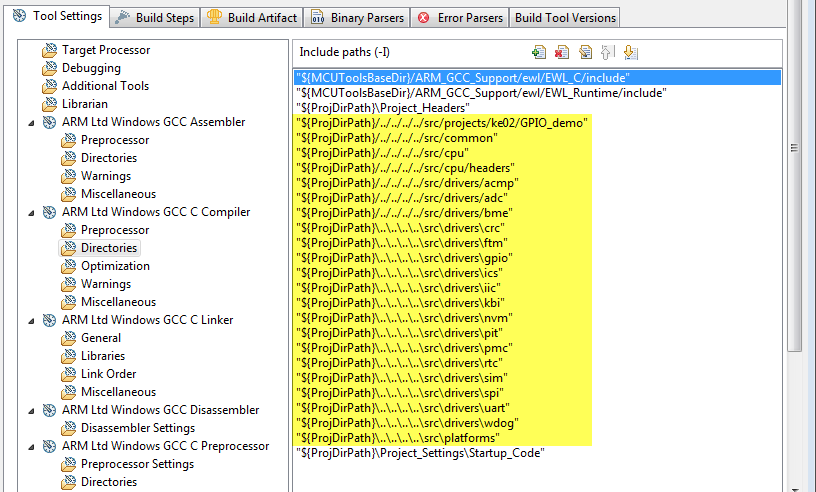Select the Project_Headers path entry
The height and width of the screenshot is (492, 816).
pos(383,108)
